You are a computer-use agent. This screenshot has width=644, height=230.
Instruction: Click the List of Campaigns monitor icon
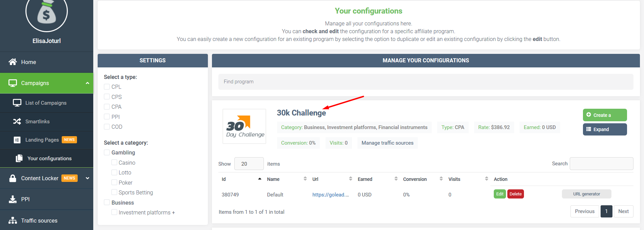(17, 103)
